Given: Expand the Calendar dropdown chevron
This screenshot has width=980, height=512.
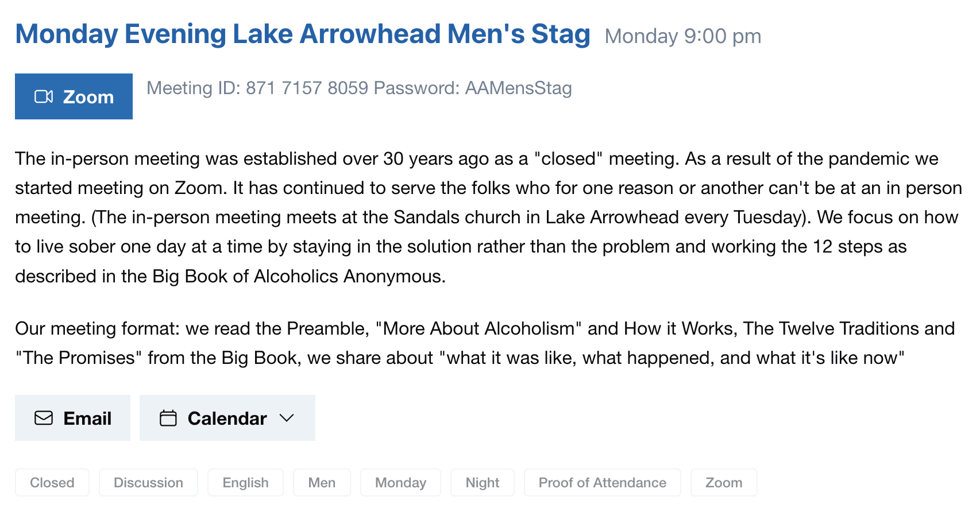Looking at the screenshot, I should click(x=287, y=418).
